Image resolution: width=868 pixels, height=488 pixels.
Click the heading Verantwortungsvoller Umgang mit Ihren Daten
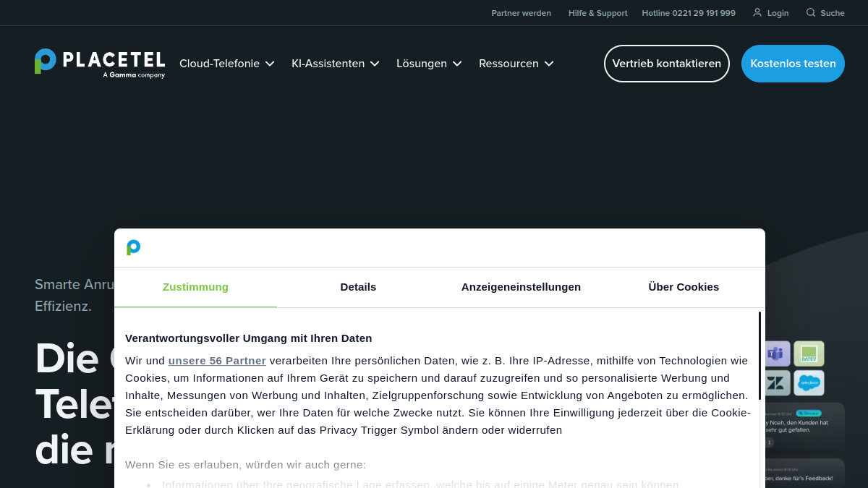(249, 338)
